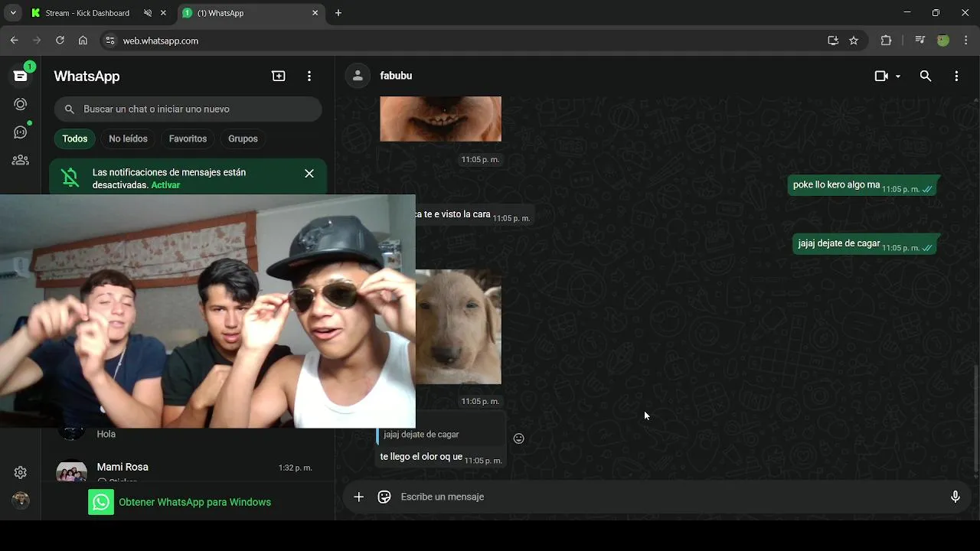Start a new chat with plus icon
Image resolution: width=980 pixels, height=551 pixels.
click(x=279, y=76)
